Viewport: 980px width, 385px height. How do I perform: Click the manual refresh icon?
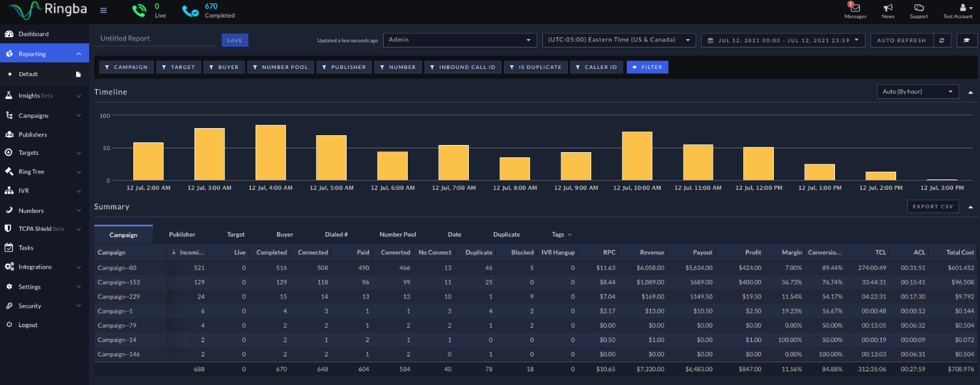click(x=942, y=40)
